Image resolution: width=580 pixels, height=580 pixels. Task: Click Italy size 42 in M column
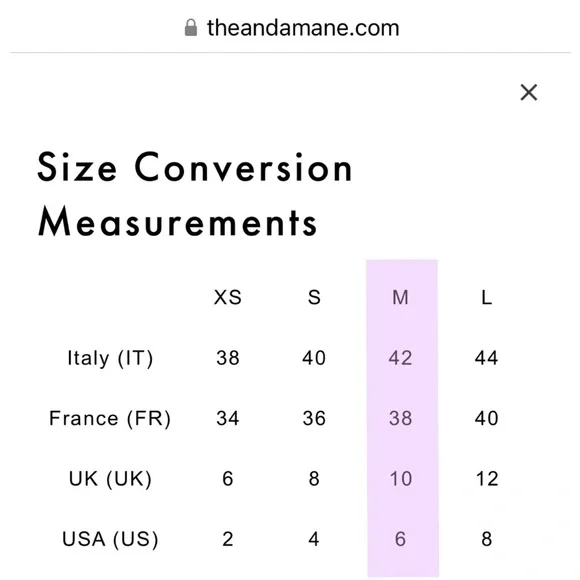coord(401,358)
